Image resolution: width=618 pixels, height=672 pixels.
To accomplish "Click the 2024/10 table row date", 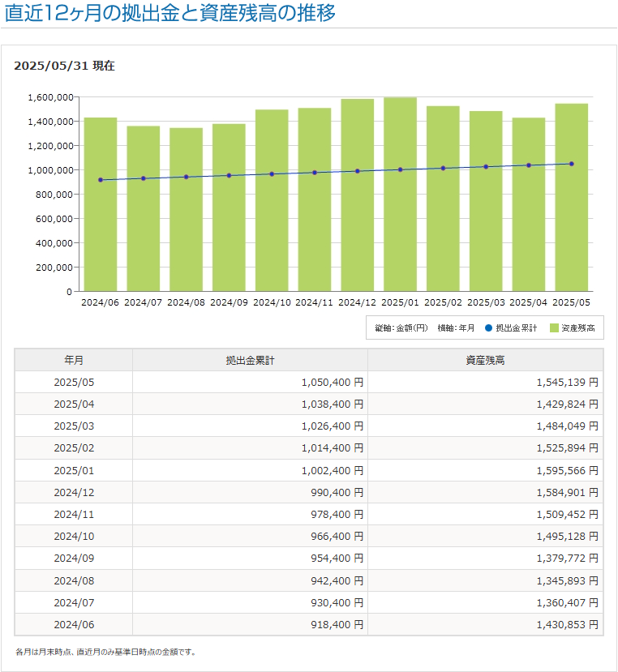I will pos(74,536).
